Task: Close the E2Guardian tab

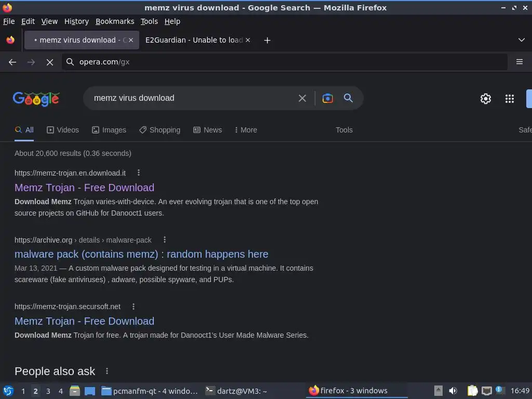Action: click(248, 40)
